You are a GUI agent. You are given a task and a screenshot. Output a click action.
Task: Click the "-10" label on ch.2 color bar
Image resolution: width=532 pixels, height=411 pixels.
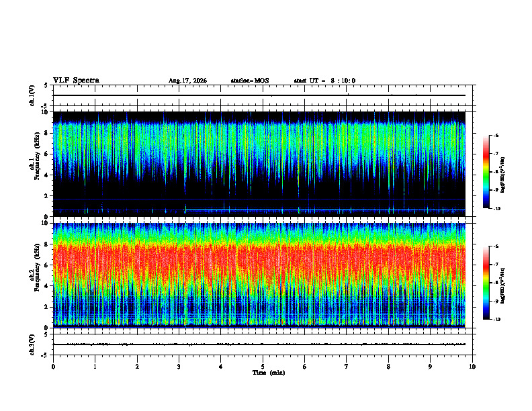[496, 320]
